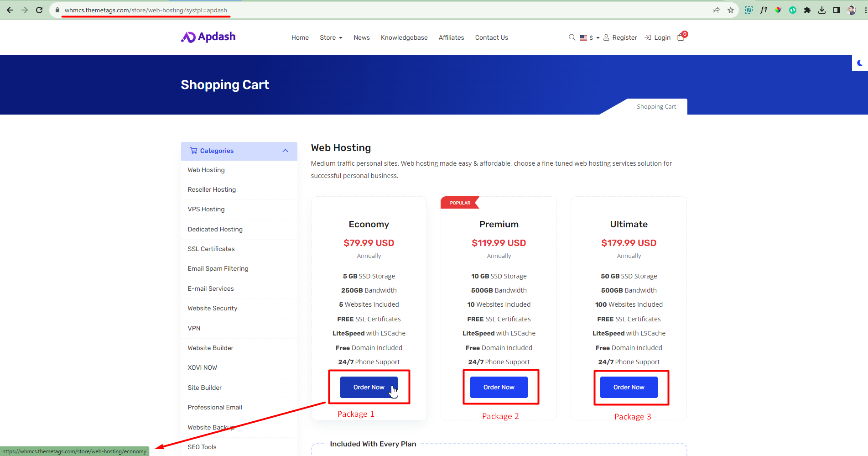Go to the Knowledgebase menu item
Viewport: 868px width, 456px height.
click(404, 37)
